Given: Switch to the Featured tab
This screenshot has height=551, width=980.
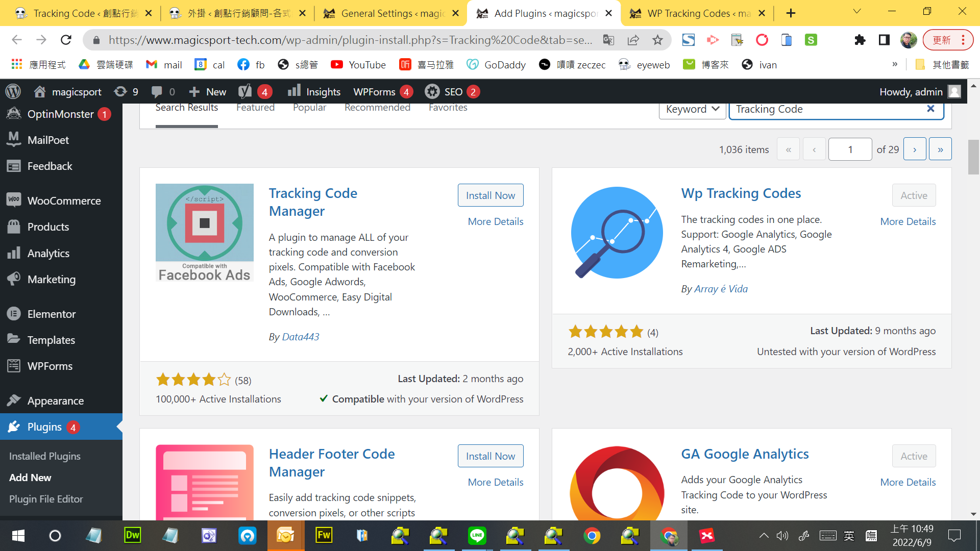Looking at the screenshot, I should click(255, 108).
